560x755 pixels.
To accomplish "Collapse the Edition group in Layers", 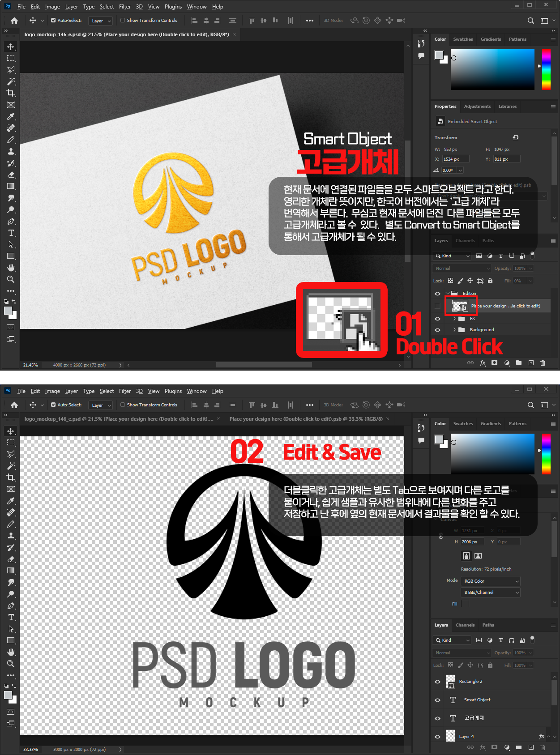I will point(447,294).
